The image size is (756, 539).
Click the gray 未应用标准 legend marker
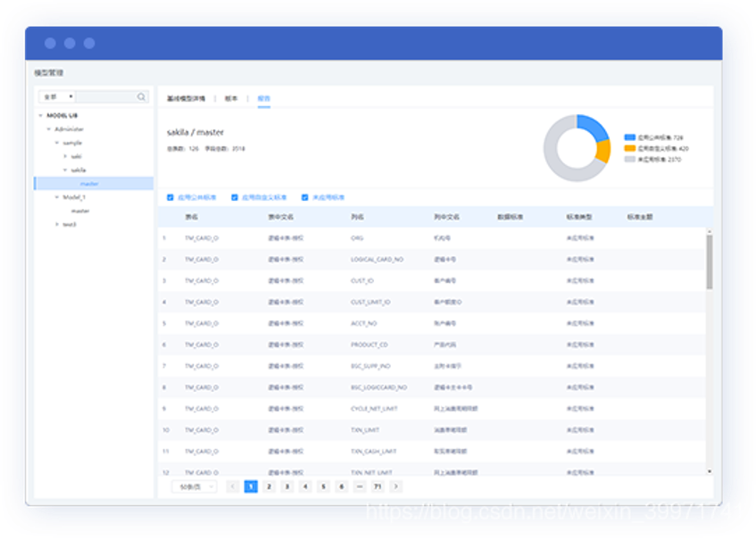[629, 158]
